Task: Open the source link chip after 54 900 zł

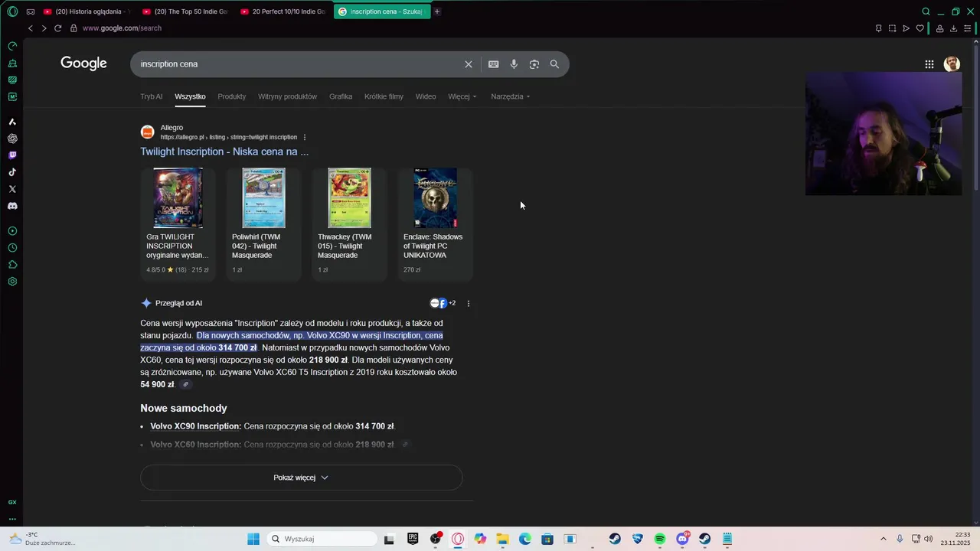Action: tap(185, 384)
